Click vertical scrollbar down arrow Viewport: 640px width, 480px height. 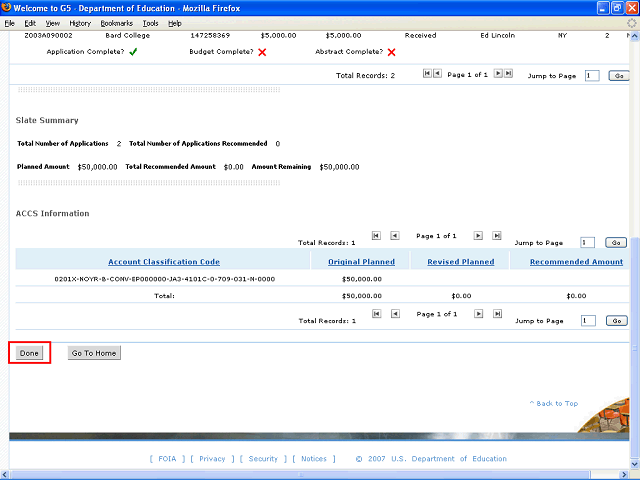coord(635,464)
